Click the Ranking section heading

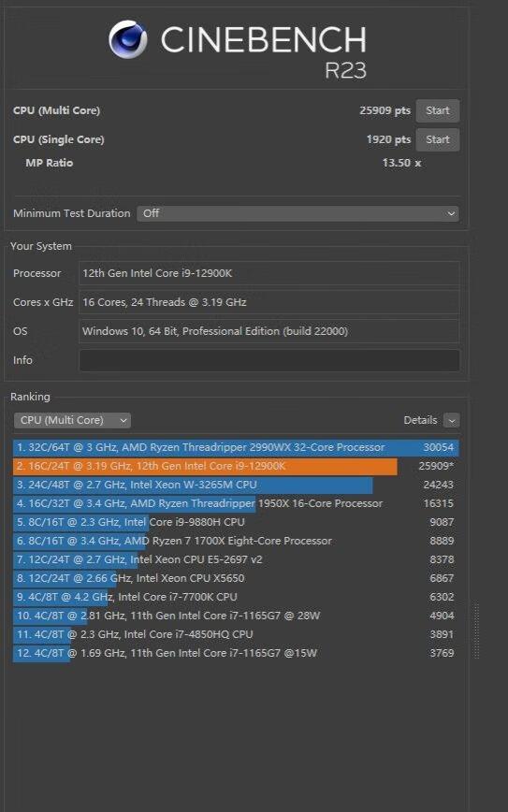click(x=31, y=397)
